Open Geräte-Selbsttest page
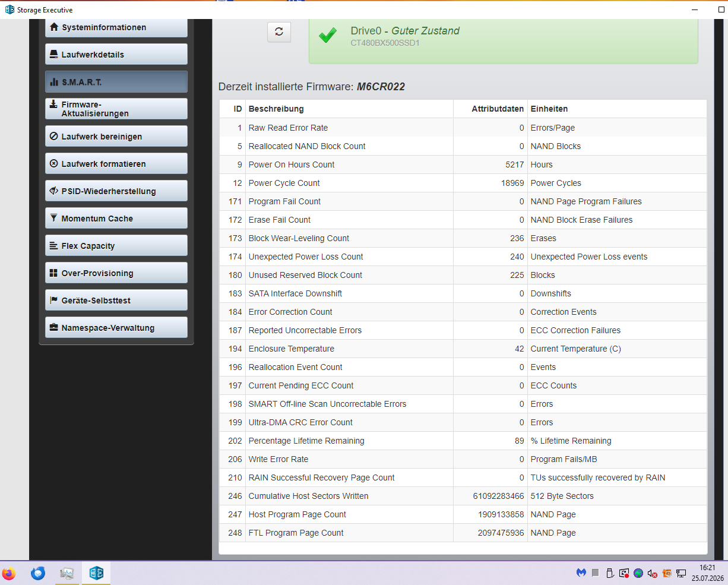728x585 pixels. [x=116, y=300]
